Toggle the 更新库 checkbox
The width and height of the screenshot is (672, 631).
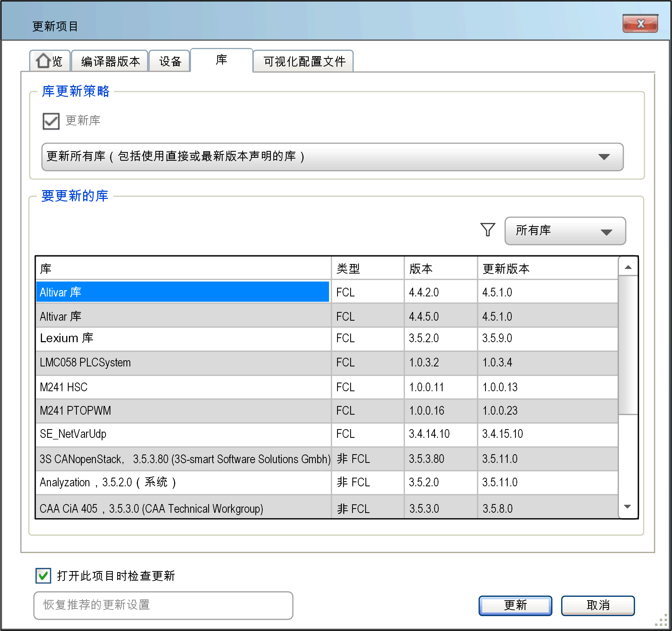pos(51,121)
